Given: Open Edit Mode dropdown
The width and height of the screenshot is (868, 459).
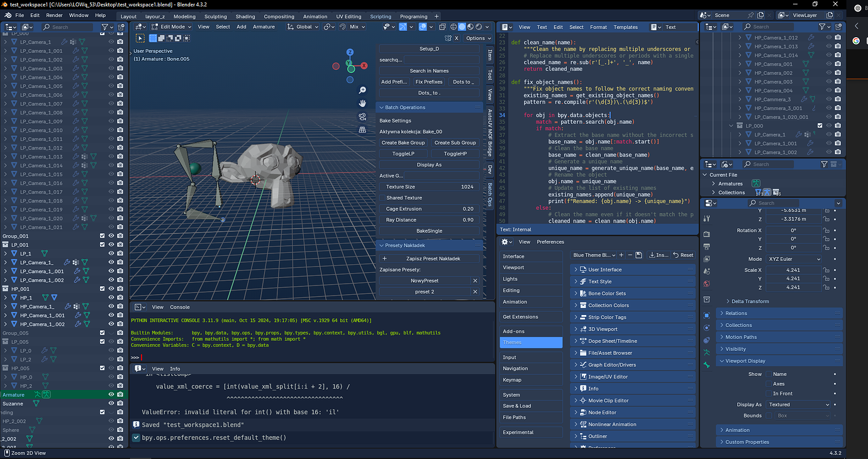Looking at the screenshot, I should click(172, 27).
